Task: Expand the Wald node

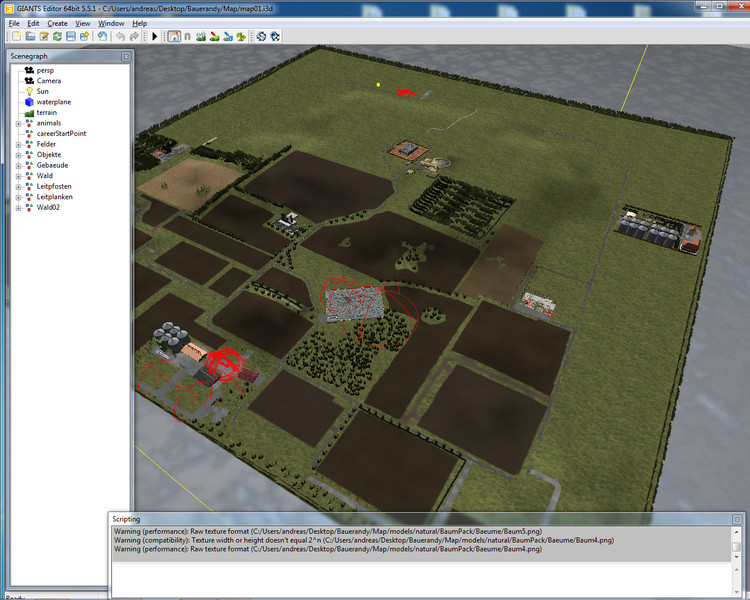Action: point(18,176)
